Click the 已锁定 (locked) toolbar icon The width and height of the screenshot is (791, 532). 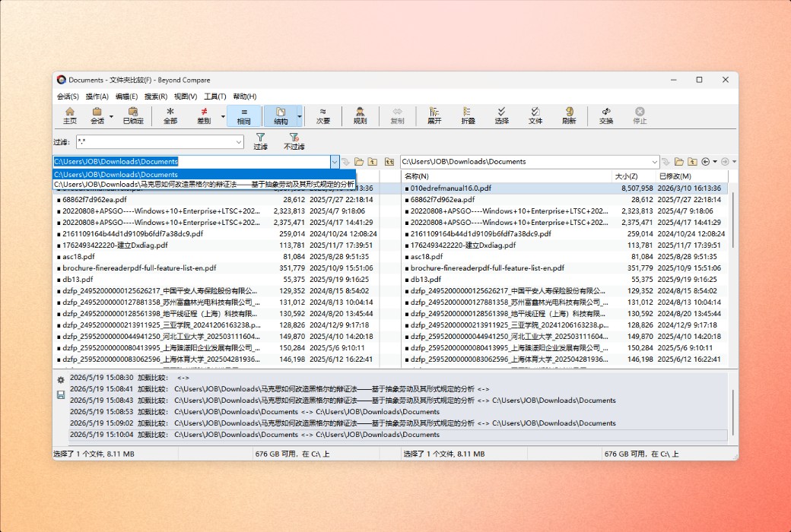tap(133, 116)
